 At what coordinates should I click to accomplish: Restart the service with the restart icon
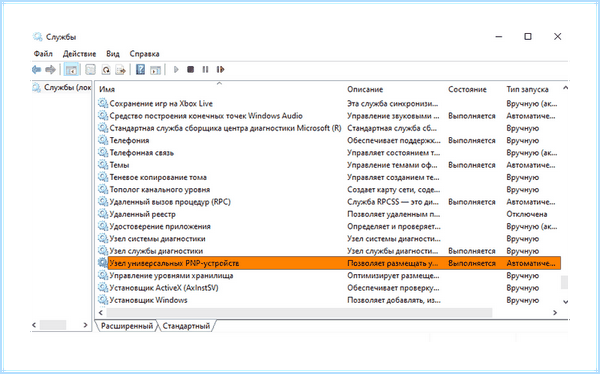click(220, 70)
